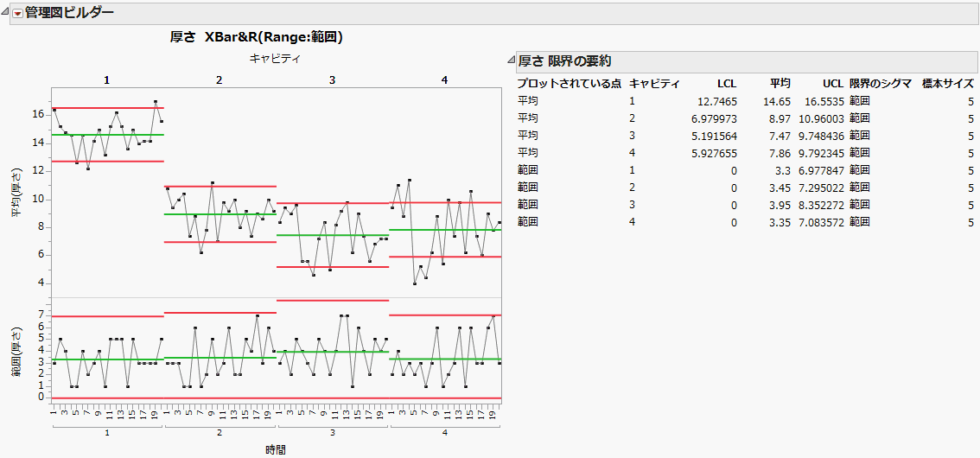Select the range average 3.35
Viewport: 980px width, 458px height.
coord(781,222)
